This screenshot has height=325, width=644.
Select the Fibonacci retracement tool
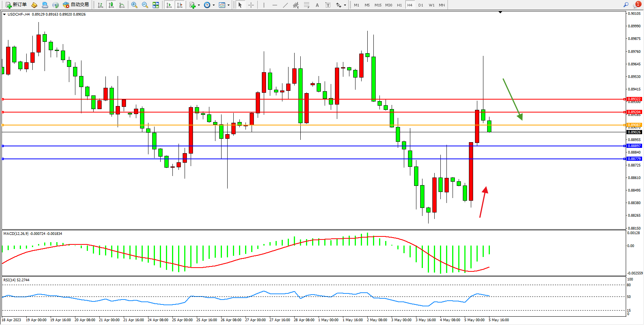pos(307,5)
